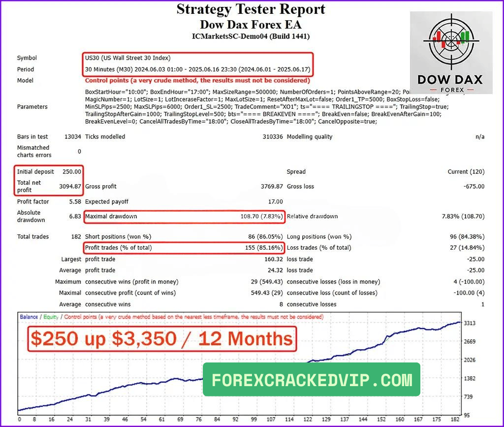The image size is (504, 427).
Task: Click the "Initial deposit" label
Action: coord(35,172)
